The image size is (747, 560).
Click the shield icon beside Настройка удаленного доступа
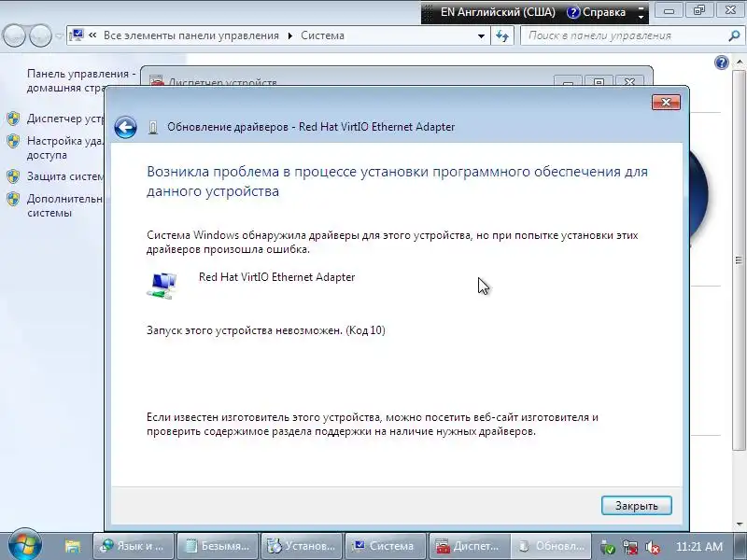[13, 141]
